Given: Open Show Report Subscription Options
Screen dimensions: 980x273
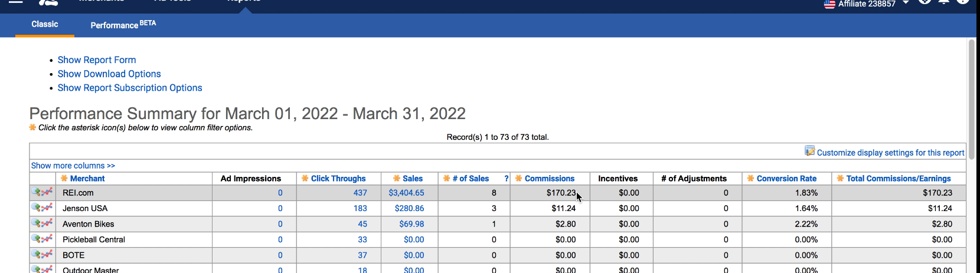Looking at the screenshot, I should pos(130,88).
